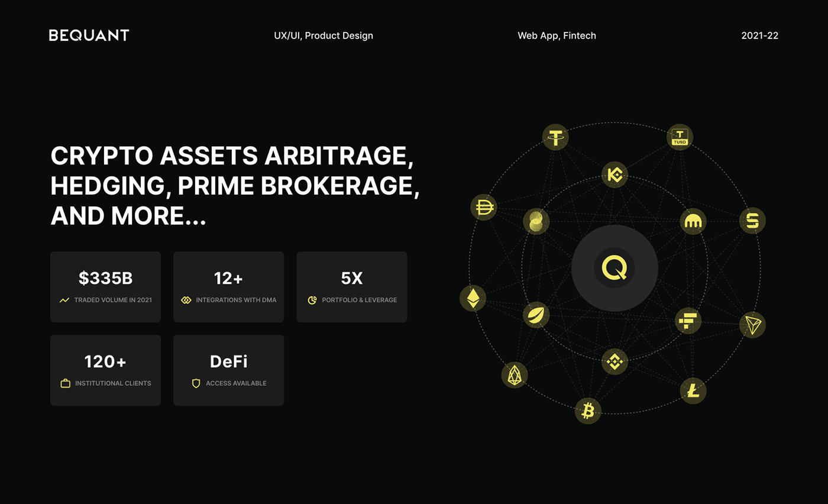
Task: Select the TUSD coin icon
Action: [x=680, y=137]
